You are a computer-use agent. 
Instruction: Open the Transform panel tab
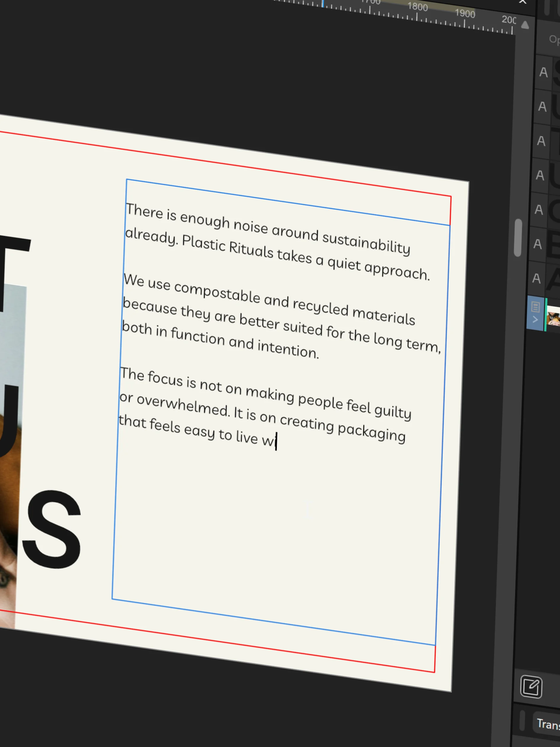(x=548, y=724)
